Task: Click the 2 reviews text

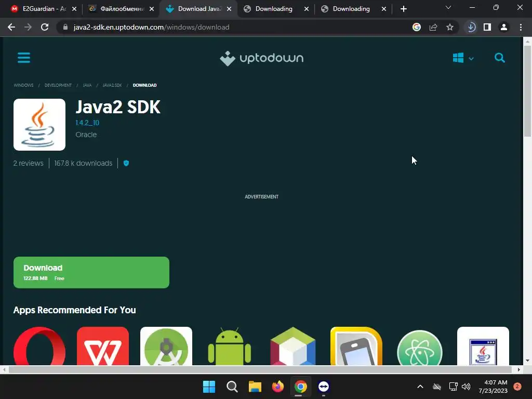Action: pos(29,163)
